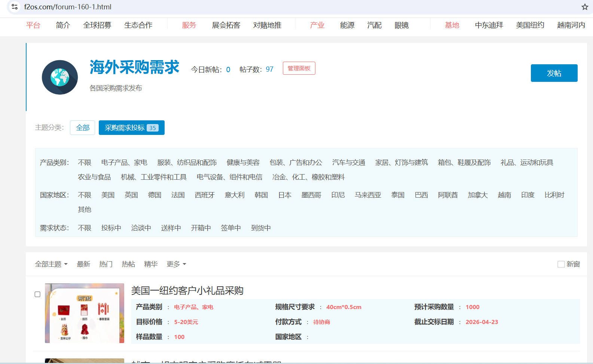The image size is (593, 364).
Task: Click the 发帖 button
Action: click(554, 73)
